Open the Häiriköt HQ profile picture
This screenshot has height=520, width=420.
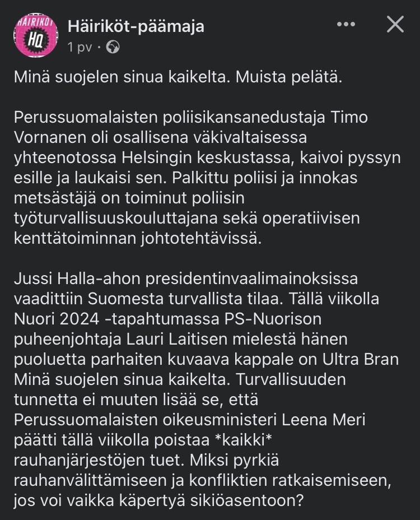click(35, 35)
